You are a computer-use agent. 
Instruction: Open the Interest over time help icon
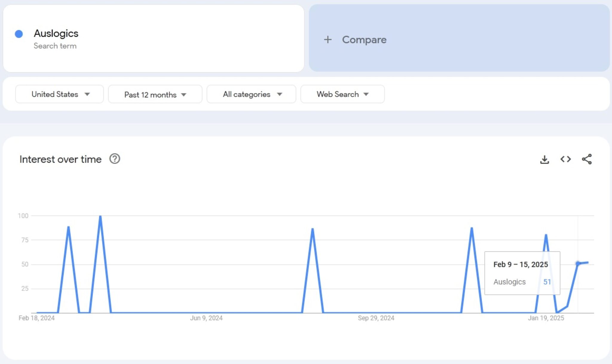[x=115, y=159]
